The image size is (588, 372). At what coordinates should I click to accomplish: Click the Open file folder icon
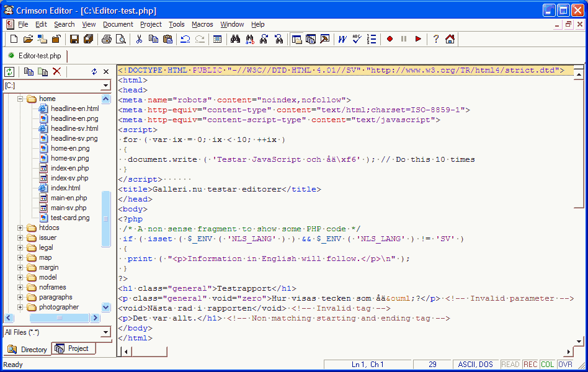pos(28,39)
